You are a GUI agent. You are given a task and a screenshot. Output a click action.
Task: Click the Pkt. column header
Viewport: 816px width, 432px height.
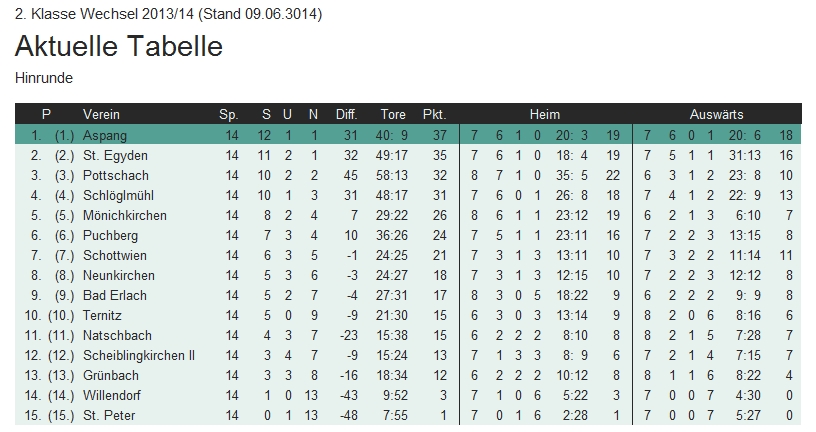pos(434,114)
